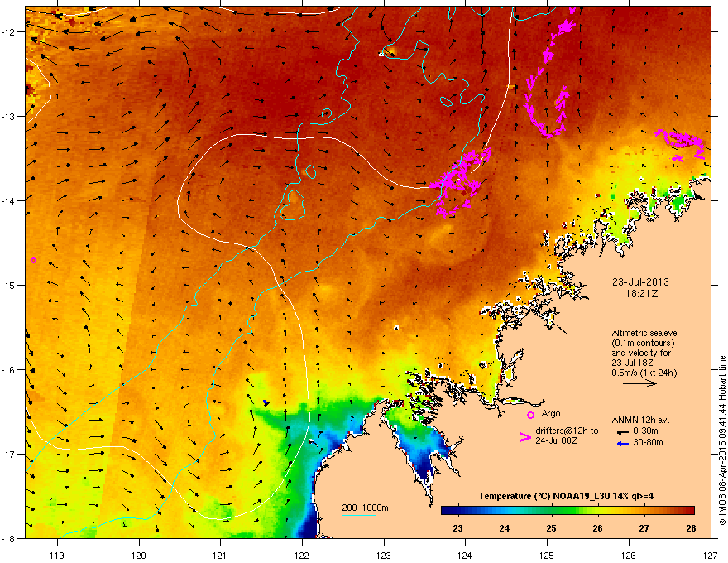This screenshot has height=563, width=728.
Task: Click the '0.5m/s (1kt 24h)' text
Action: [644, 373]
